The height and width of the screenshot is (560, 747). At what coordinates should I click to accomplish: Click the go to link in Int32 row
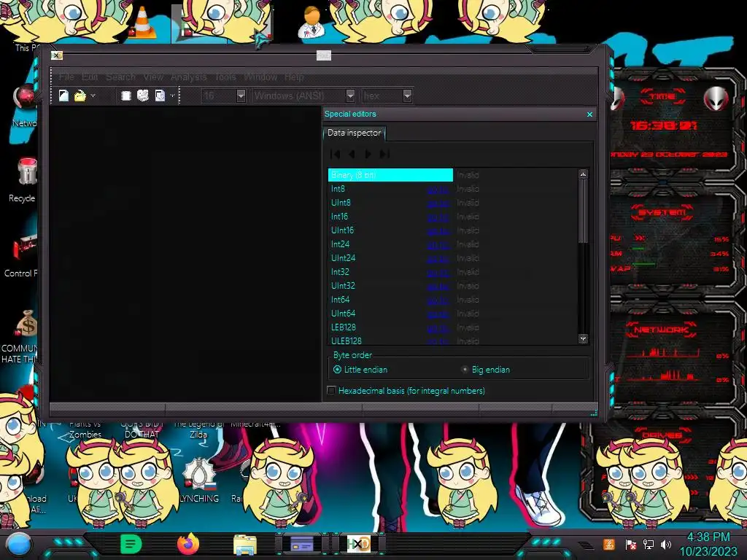[438, 273]
